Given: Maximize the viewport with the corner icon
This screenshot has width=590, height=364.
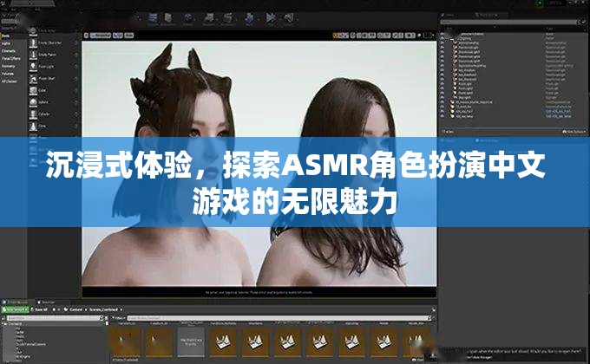Looking at the screenshot, I should coord(427,36).
